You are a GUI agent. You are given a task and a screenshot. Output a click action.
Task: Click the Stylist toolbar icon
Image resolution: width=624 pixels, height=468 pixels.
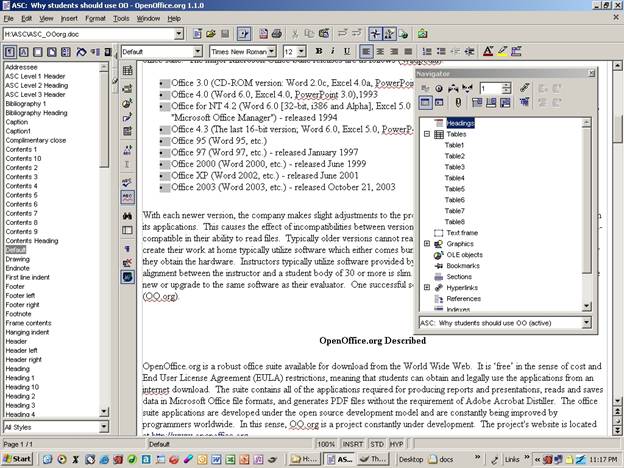389,34
